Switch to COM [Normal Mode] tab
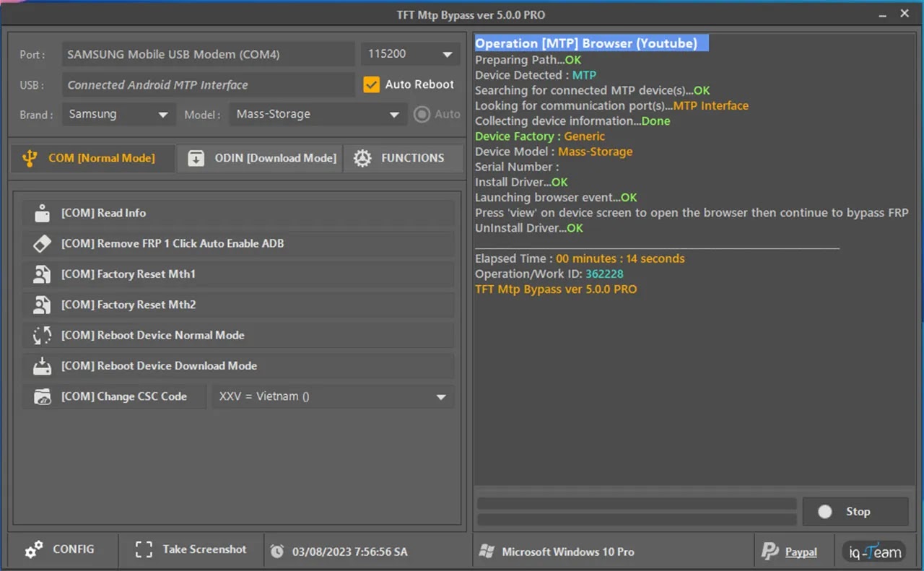This screenshot has height=571, width=924. pos(93,158)
